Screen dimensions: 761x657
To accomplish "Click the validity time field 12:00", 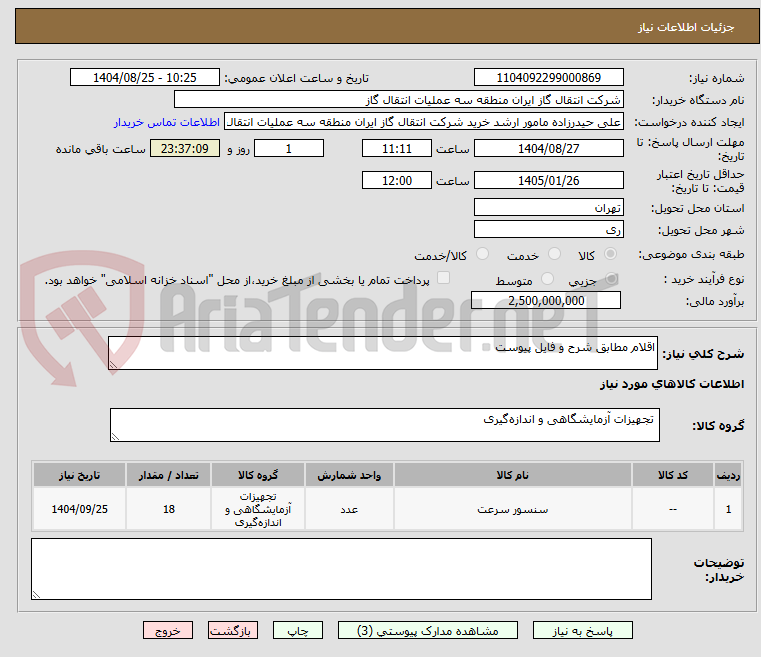I will click(397, 181).
